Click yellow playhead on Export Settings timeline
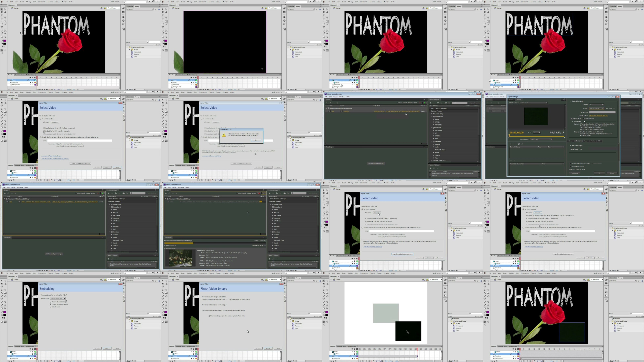 [509, 135]
